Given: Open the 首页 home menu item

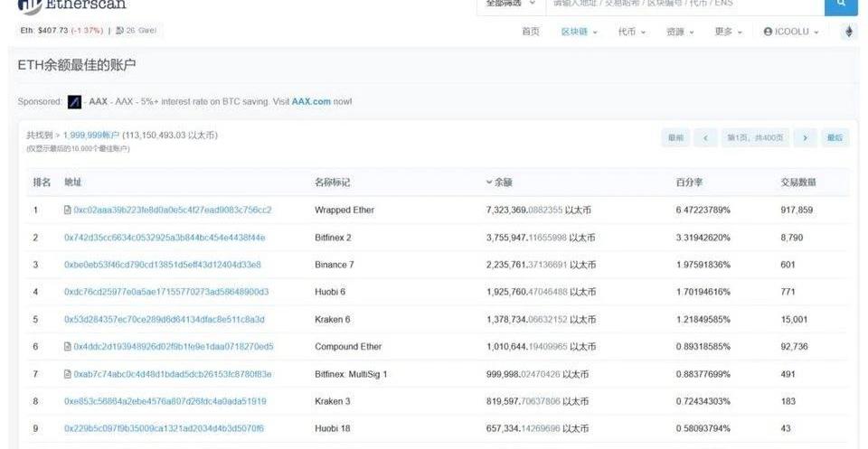Looking at the screenshot, I should pyautogui.click(x=531, y=32).
